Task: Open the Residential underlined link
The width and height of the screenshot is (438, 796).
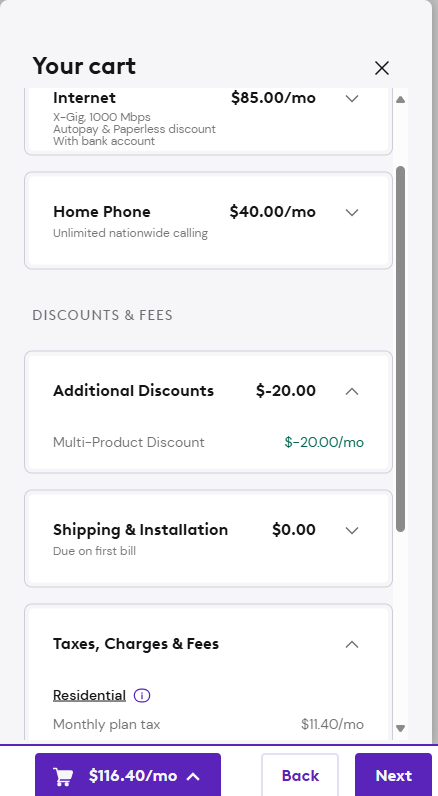Action: 89,695
